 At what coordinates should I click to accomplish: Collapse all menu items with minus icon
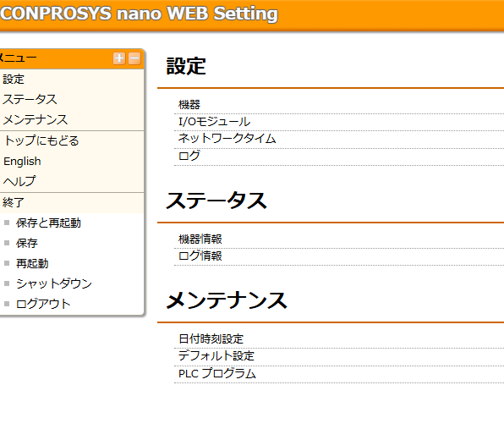click(134, 58)
